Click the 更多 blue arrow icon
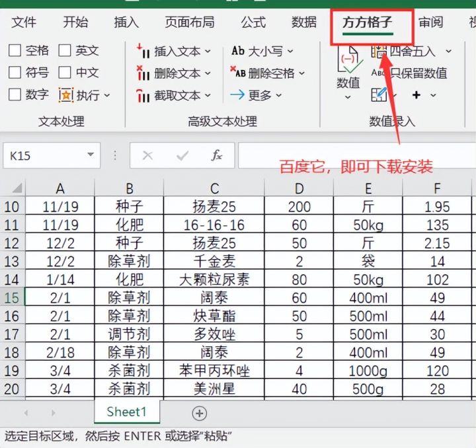Viewport: 476px width, 448px height. tap(237, 95)
